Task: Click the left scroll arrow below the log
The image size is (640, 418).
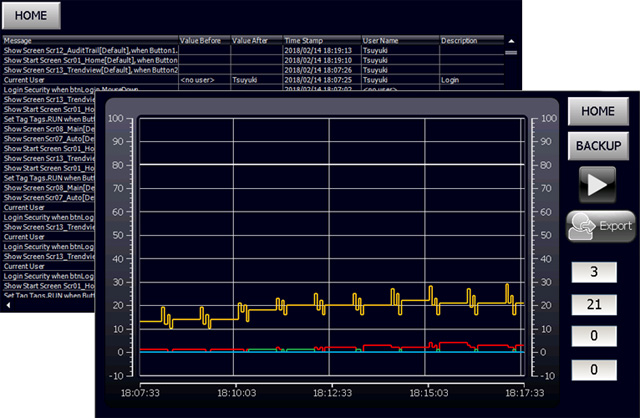Action: point(8,306)
